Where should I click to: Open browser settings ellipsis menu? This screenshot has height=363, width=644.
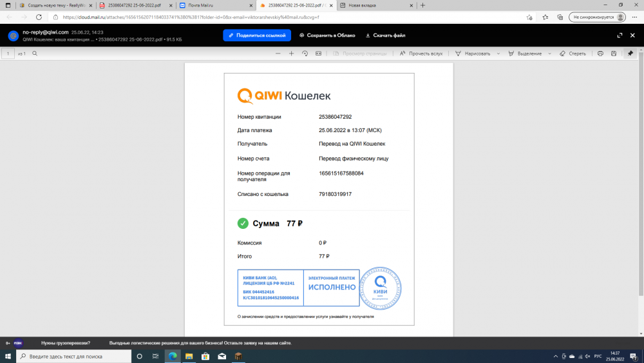click(634, 17)
